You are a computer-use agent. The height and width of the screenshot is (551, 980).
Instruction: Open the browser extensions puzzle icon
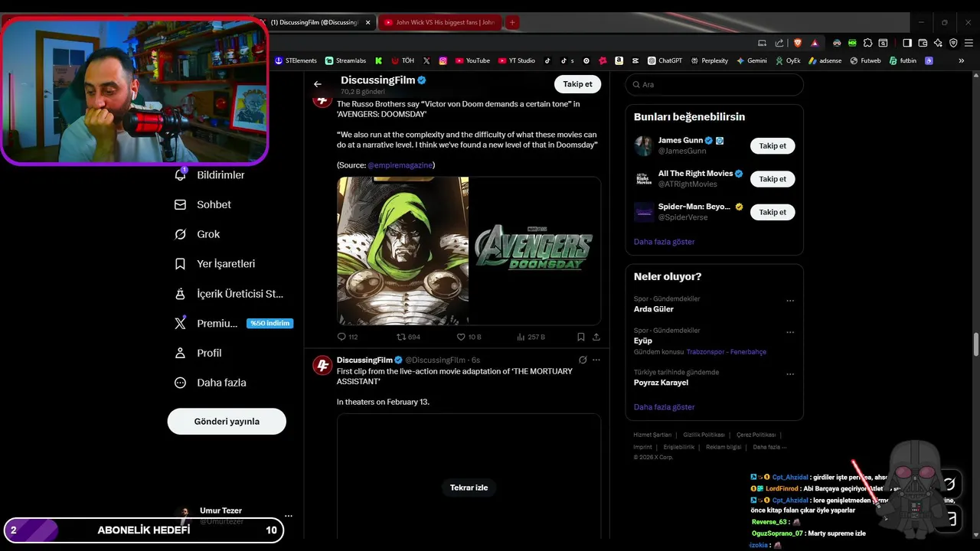click(867, 43)
